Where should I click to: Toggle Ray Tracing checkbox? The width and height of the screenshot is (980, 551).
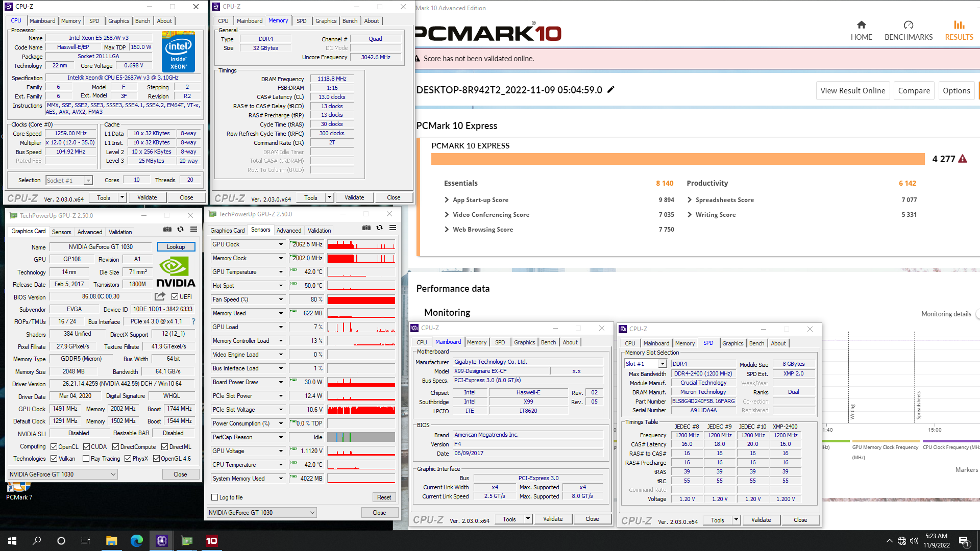click(86, 459)
